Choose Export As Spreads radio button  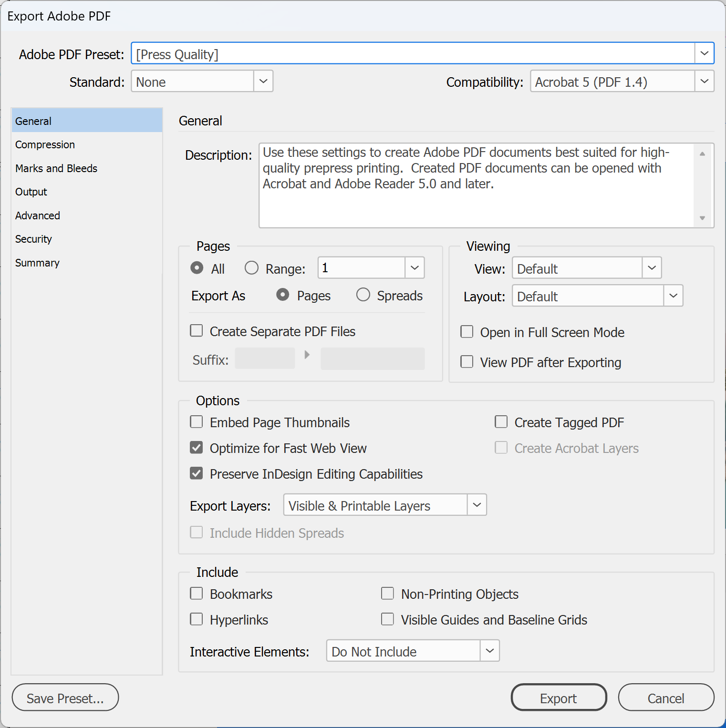[x=363, y=295]
